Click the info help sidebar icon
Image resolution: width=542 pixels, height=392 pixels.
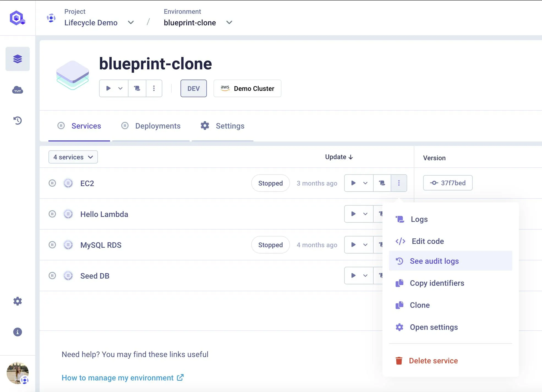click(18, 332)
